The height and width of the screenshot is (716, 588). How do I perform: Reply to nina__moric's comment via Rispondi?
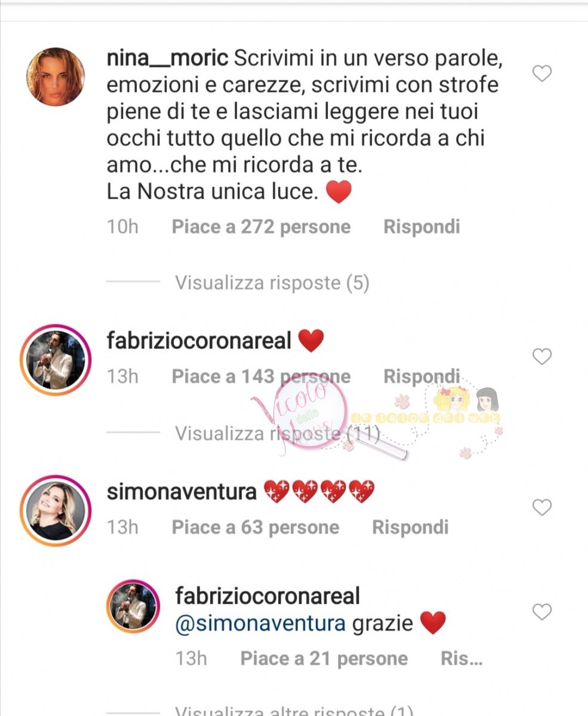tap(421, 227)
